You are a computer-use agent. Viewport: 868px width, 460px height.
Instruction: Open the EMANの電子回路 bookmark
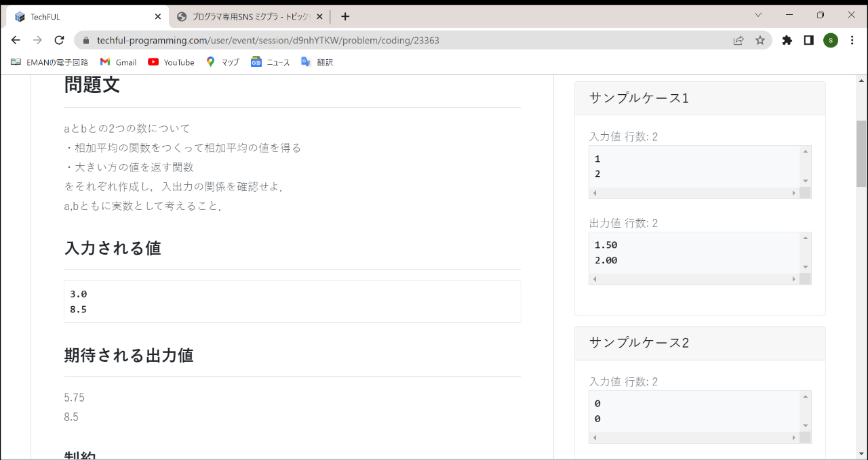(x=50, y=62)
